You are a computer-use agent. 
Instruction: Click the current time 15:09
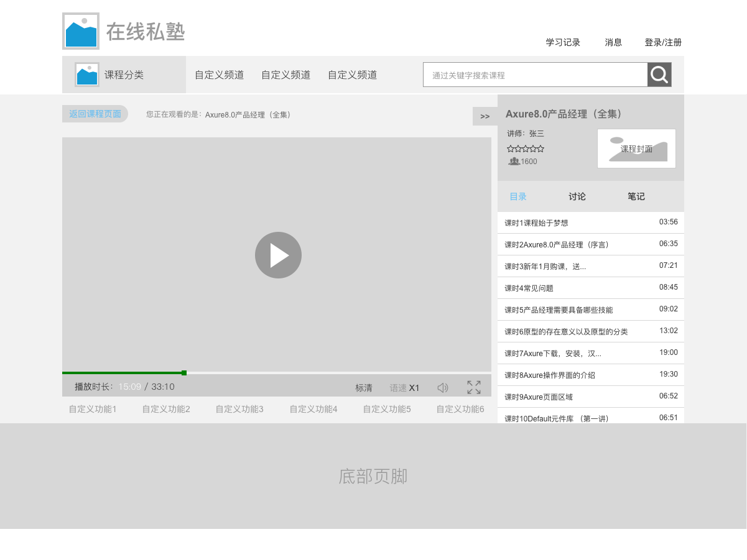click(x=130, y=387)
